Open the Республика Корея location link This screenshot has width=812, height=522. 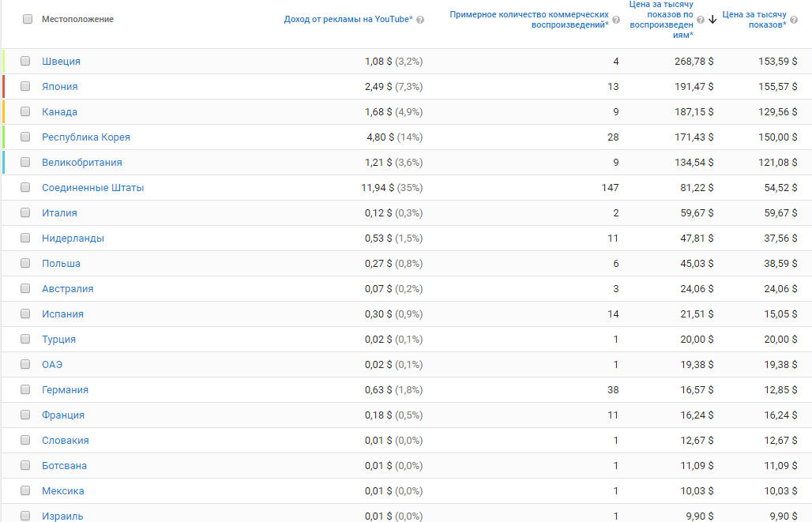pos(86,137)
